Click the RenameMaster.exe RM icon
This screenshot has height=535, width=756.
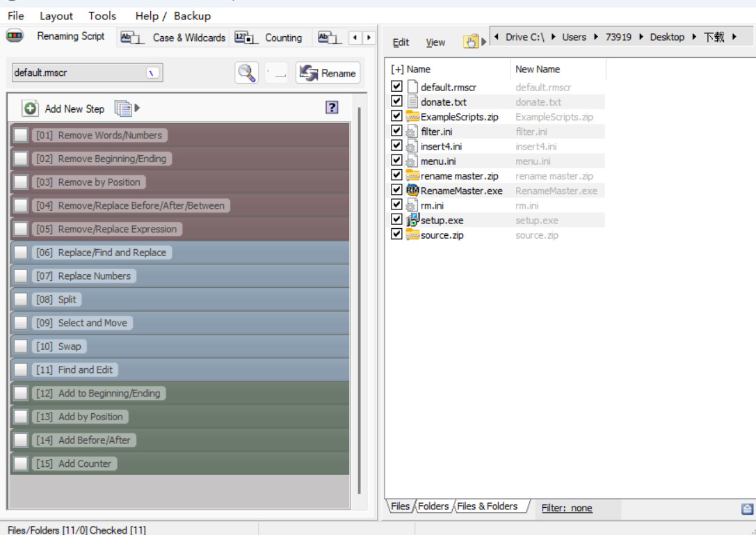pos(412,190)
